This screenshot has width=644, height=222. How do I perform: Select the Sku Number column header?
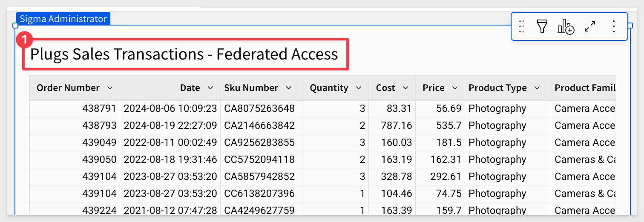[261, 88]
